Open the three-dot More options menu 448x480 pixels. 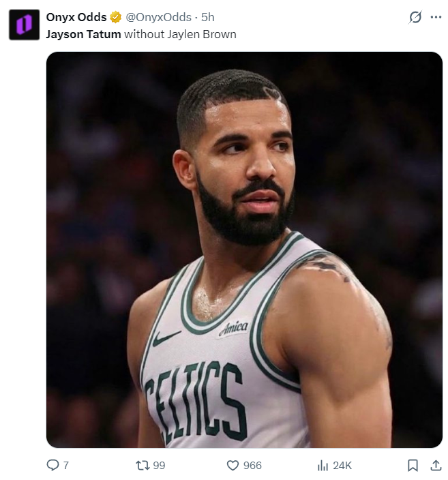[x=436, y=17]
